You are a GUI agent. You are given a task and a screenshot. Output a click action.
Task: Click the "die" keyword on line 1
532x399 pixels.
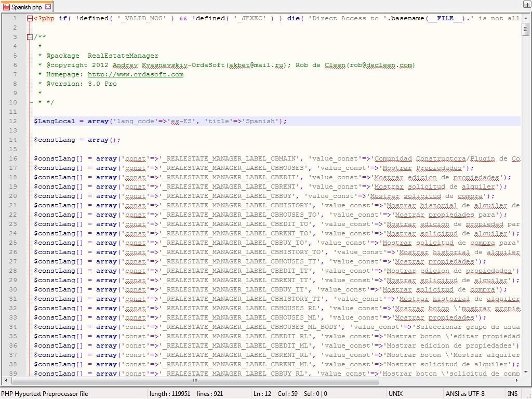tap(293, 18)
